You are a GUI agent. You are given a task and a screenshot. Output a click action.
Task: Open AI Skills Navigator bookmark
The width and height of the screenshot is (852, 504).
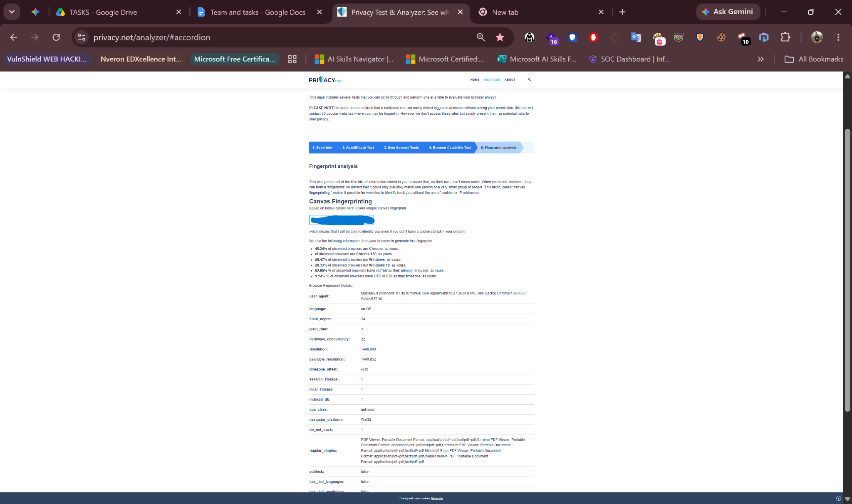click(354, 59)
